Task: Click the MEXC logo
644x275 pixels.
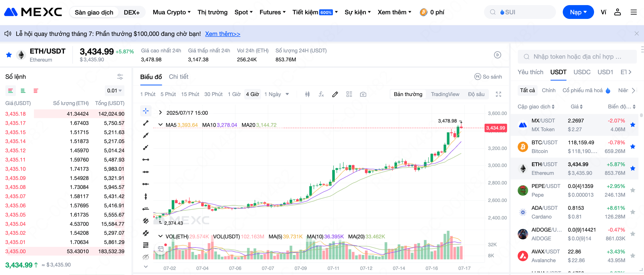Action: [x=33, y=12]
